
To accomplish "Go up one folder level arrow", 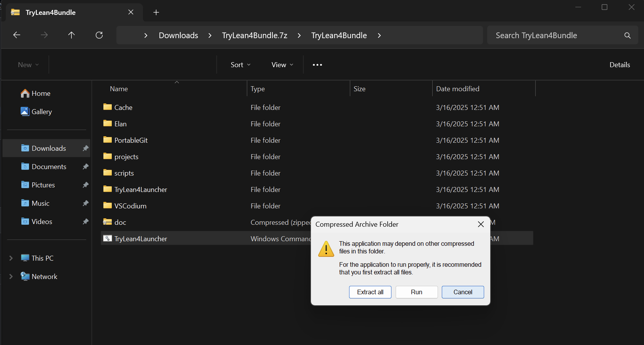I will pyautogui.click(x=71, y=35).
